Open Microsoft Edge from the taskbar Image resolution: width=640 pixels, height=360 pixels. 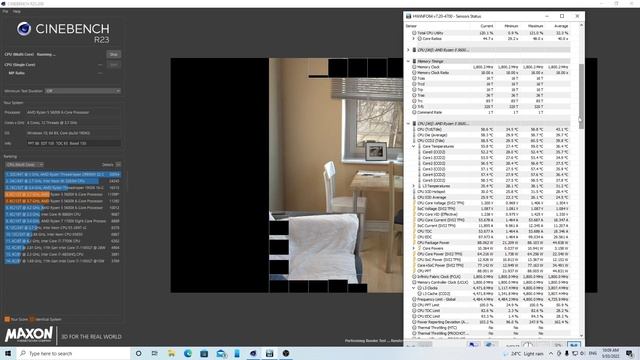188,353
